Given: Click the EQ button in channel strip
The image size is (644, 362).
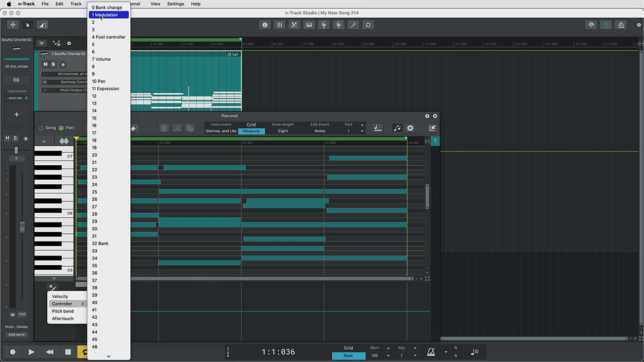Looking at the screenshot, I should (x=16, y=80).
